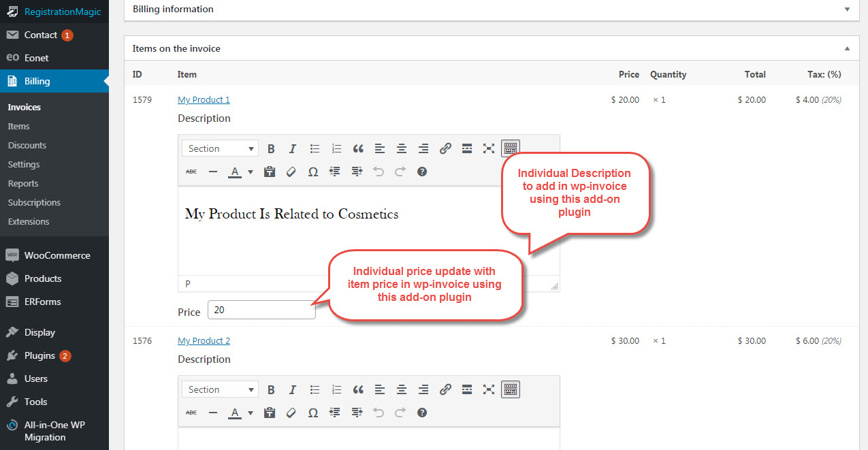The height and width of the screenshot is (450, 868).
Task: Click italic icon in My Product 2 editor
Action: [293, 389]
